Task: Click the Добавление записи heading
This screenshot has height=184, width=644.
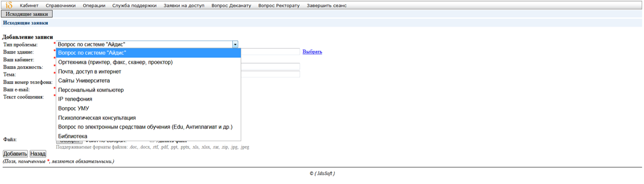Action: coord(28,37)
